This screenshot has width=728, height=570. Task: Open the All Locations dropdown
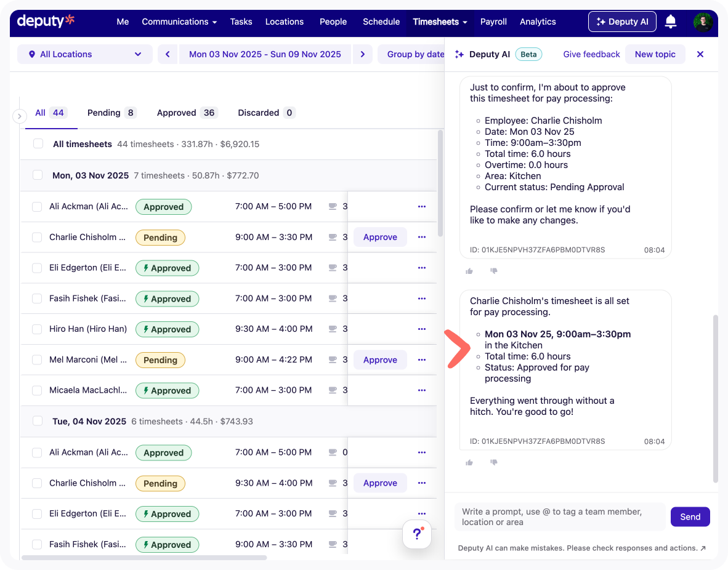tap(85, 54)
